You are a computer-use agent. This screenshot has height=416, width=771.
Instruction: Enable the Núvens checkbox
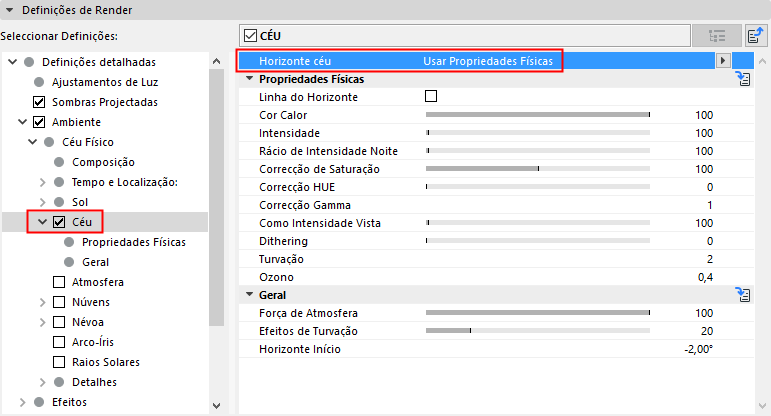click(x=59, y=302)
